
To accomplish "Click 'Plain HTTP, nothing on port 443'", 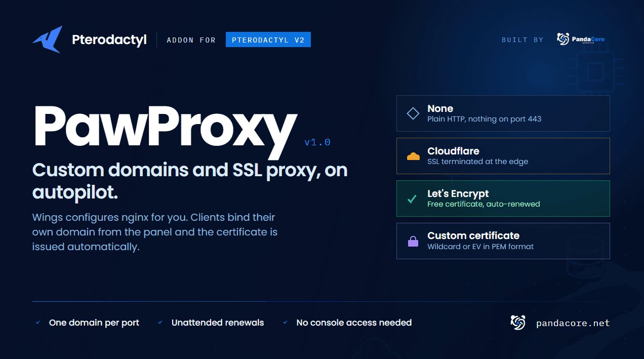I will click(x=485, y=119).
